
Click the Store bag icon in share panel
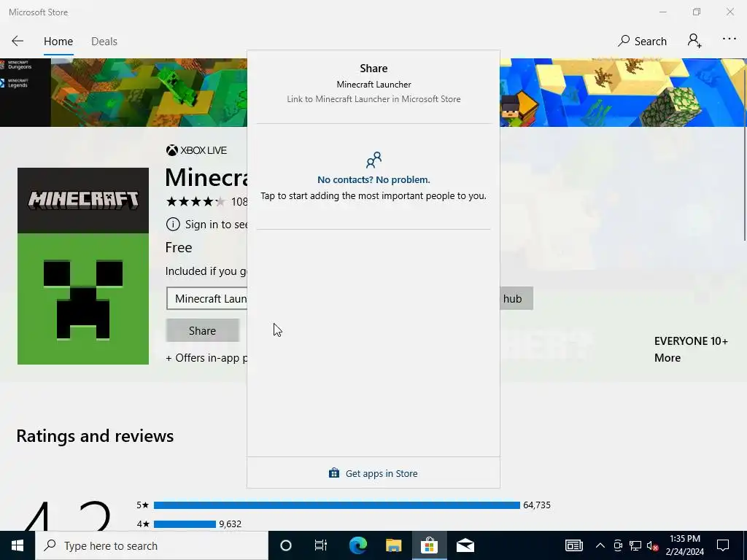[334, 472]
